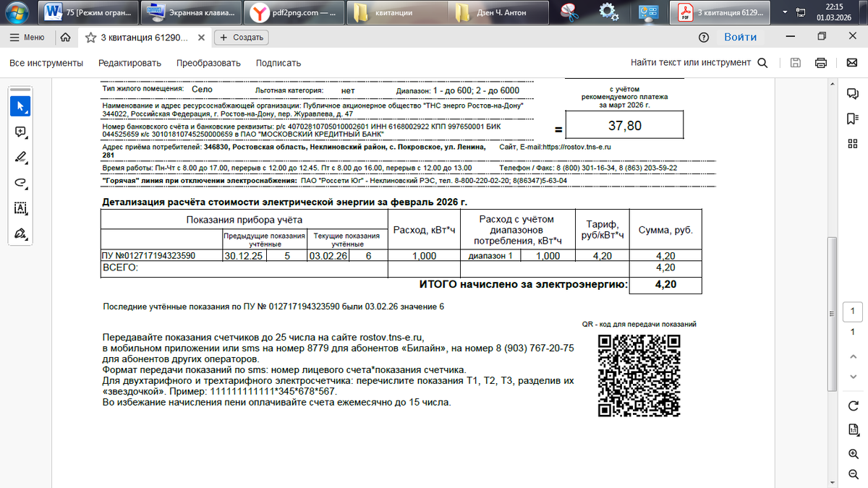
Task: Click the 30.12.25 previous reading date
Action: pos(244,255)
